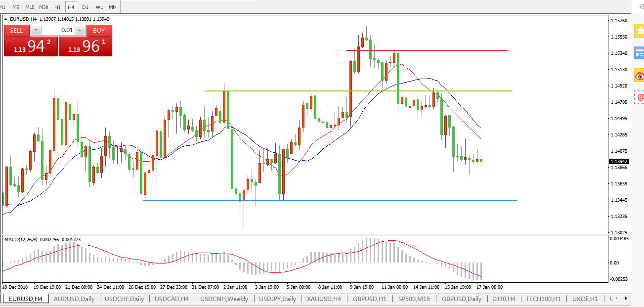Collapse the one-click trading panel triangle
This screenshot has height=307, width=644.
coord(6,19)
